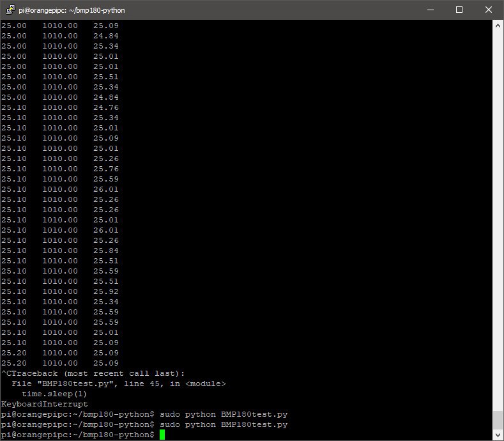Click the empty prompt pi@orangepipc:~/bmp180-python$
Viewport: 504px width, 441px height.
click(78, 435)
